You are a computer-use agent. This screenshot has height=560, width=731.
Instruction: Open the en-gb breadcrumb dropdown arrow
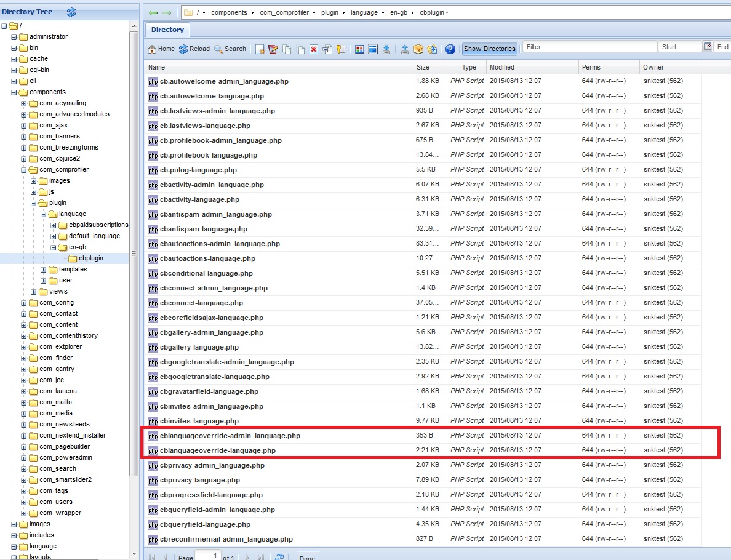pyautogui.click(x=412, y=12)
